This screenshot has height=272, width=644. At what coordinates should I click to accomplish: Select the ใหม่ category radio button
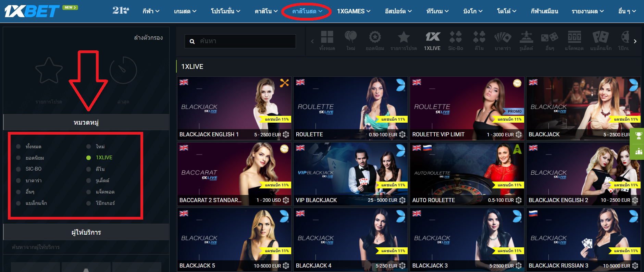pyautogui.click(x=88, y=147)
